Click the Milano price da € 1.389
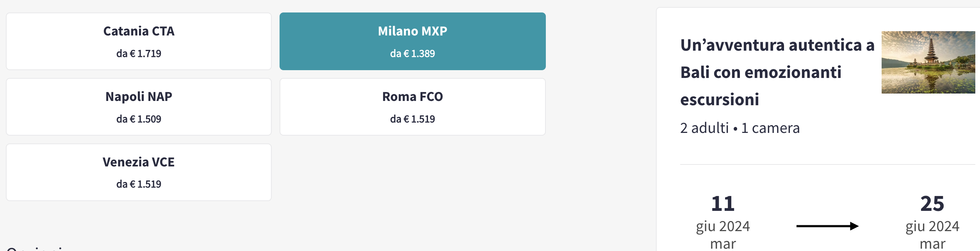The height and width of the screenshot is (251, 980). 412,53
